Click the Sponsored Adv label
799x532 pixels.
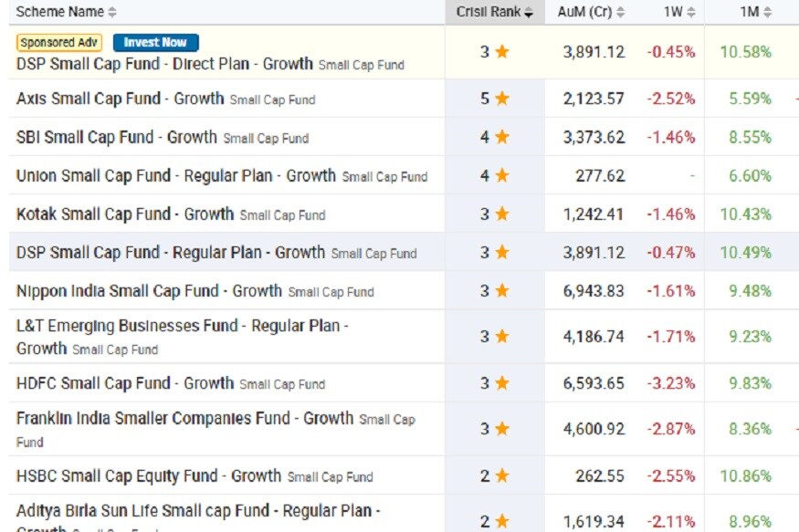[x=58, y=43]
